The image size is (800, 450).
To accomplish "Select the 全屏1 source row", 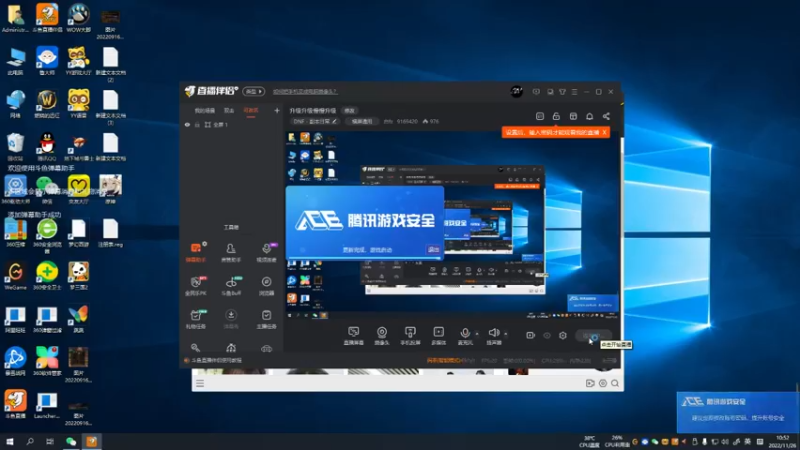I will (232, 124).
